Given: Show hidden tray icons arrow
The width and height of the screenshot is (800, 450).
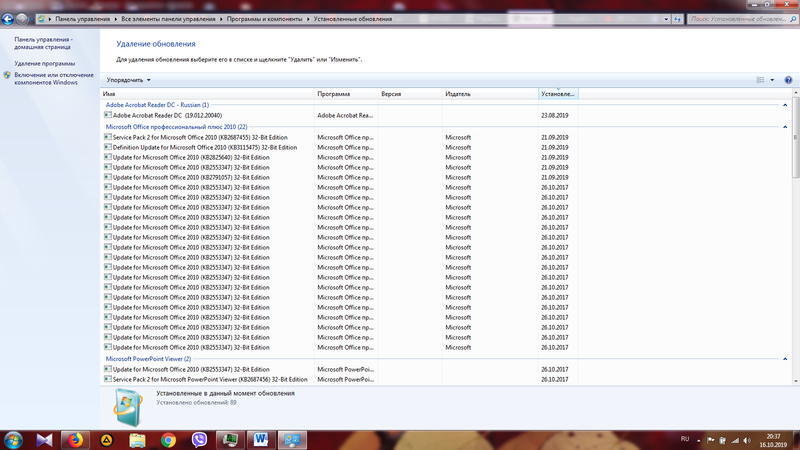Looking at the screenshot, I should (698, 440).
